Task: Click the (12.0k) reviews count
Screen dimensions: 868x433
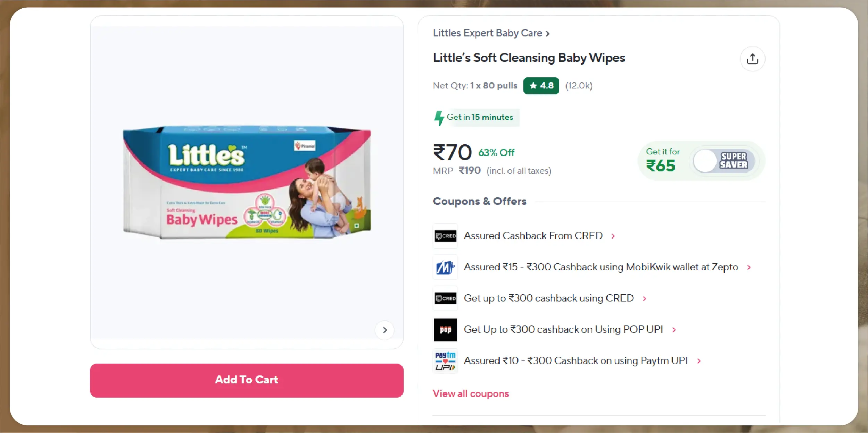Action: (x=579, y=86)
